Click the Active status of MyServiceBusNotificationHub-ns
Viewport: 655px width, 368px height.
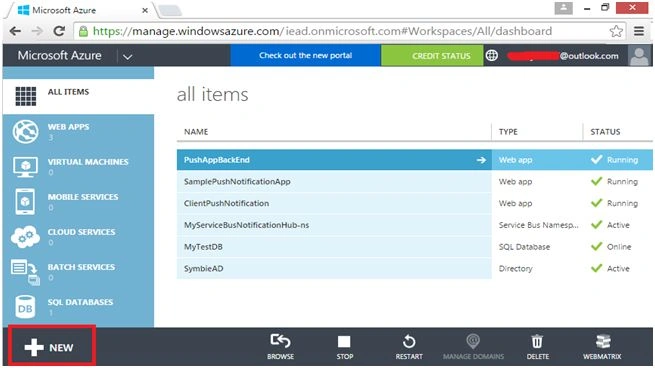pyautogui.click(x=618, y=225)
